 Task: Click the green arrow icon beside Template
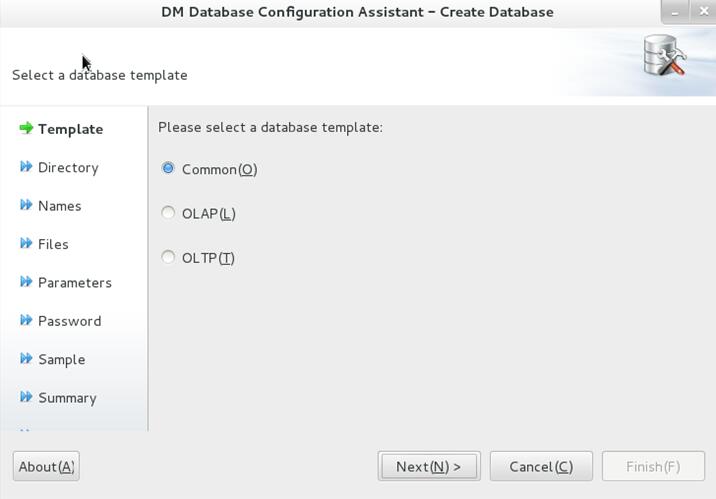(26, 128)
